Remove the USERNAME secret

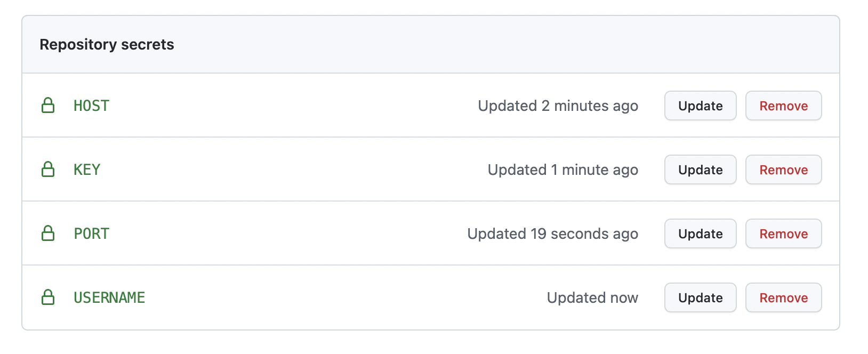click(783, 297)
